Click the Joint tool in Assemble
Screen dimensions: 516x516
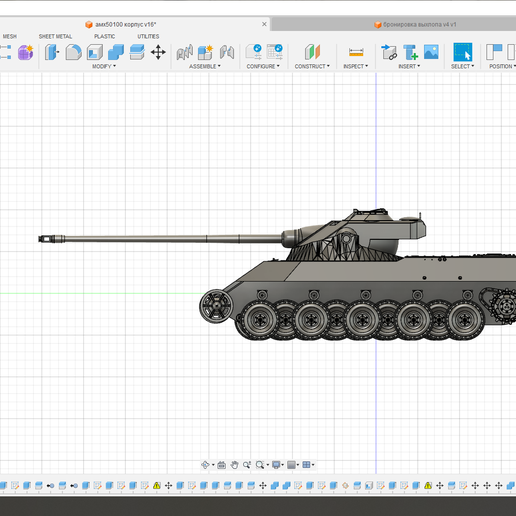pyautogui.click(x=185, y=52)
